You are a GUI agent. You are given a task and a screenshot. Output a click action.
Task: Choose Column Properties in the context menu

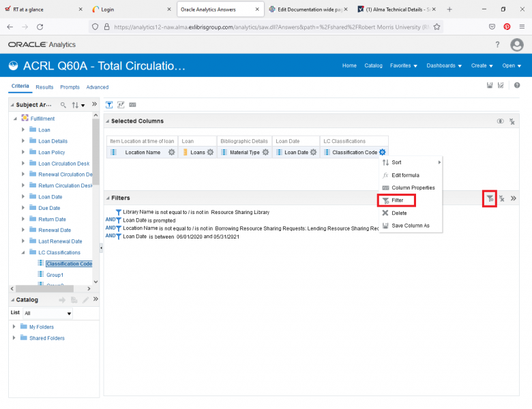[411, 188]
